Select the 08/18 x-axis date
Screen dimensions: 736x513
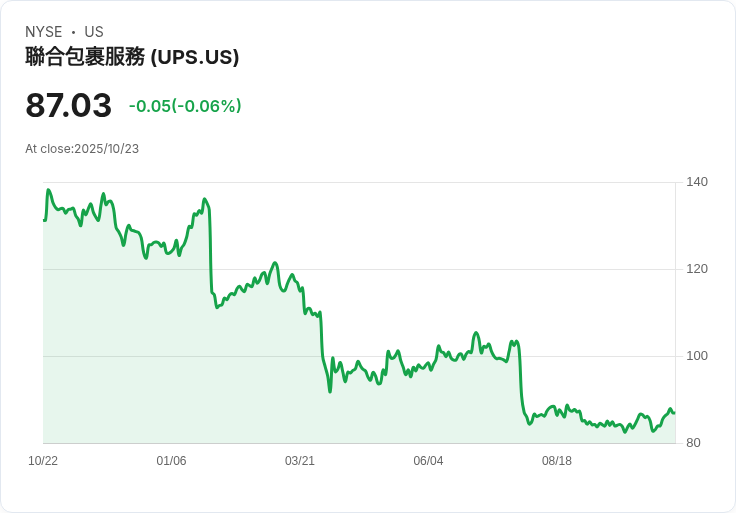pyautogui.click(x=557, y=461)
